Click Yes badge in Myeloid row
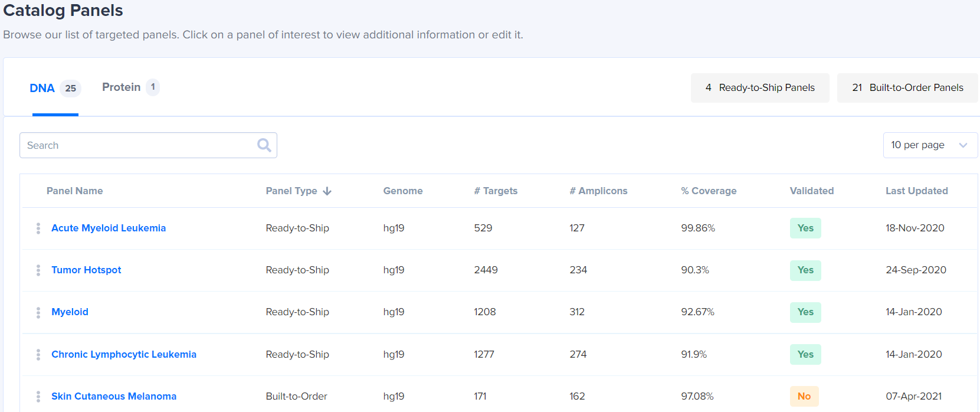Screen dimensions: 980x412 point(805,312)
